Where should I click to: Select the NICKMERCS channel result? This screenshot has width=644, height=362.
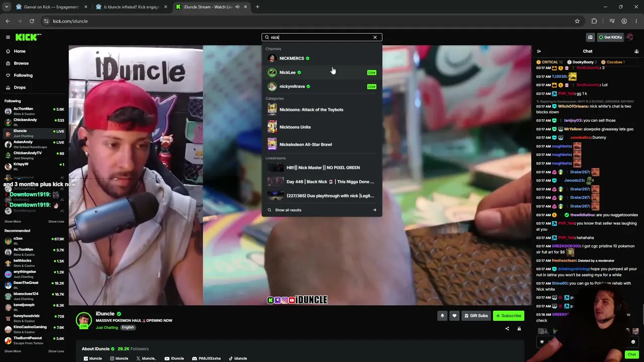(322, 58)
